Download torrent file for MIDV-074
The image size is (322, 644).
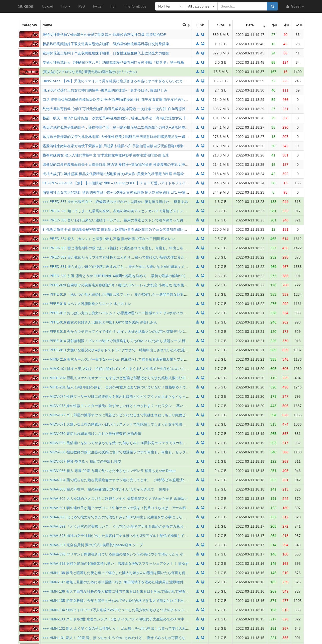[198, 396]
